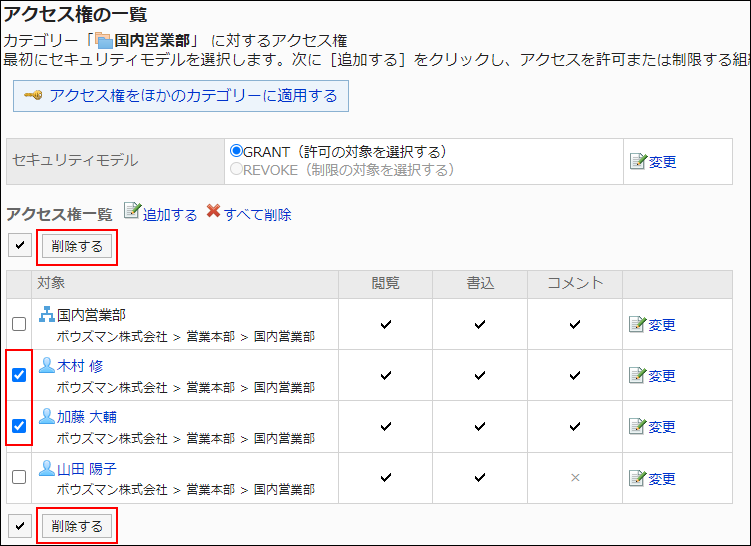
Task: Select the GRANT security model radio
Action: point(236,151)
